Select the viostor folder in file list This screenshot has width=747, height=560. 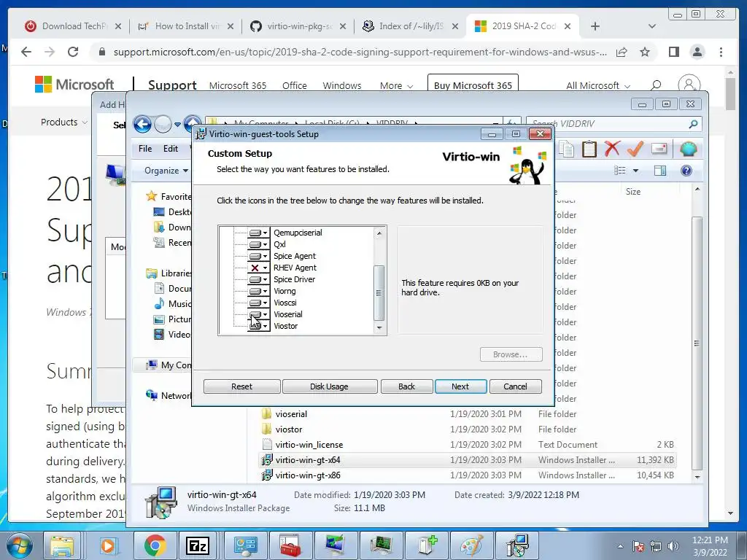[288, 429]
